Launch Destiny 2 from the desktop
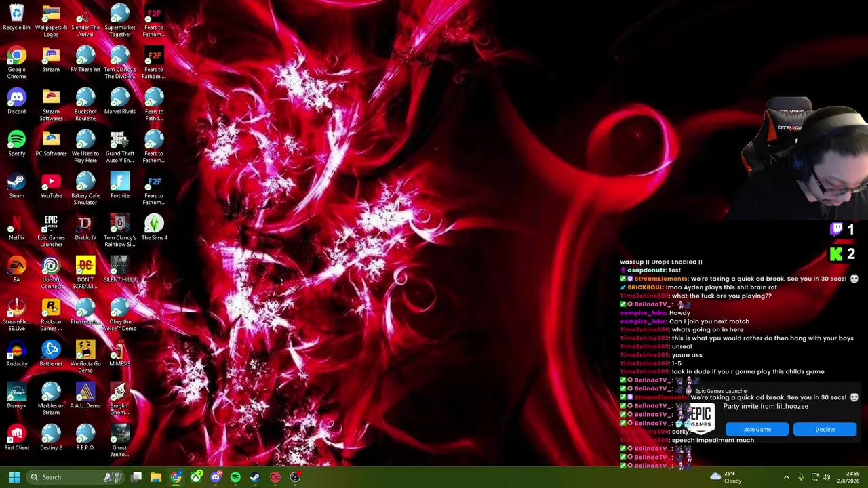The image size is (868, 488). click(x=51, y=438)
